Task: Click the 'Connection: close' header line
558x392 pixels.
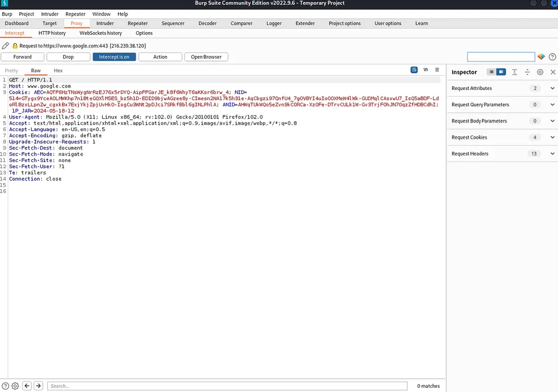Action: tap(35, 179)
